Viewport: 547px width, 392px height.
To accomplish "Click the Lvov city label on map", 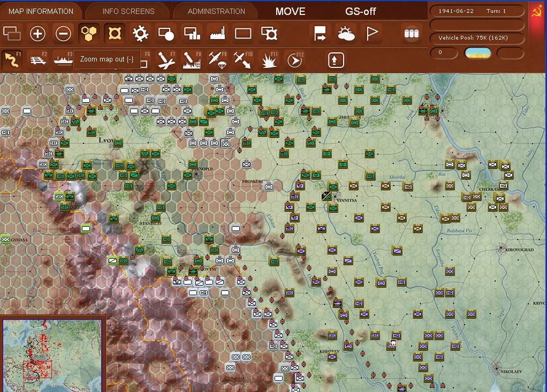I will [x=105, y=140].
